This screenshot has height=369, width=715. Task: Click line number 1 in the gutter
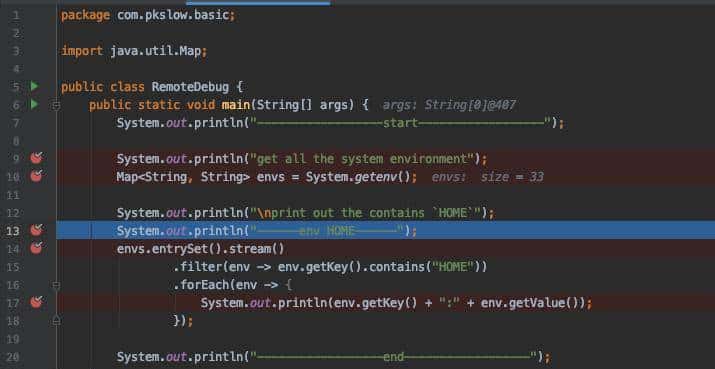coord(16,16)
